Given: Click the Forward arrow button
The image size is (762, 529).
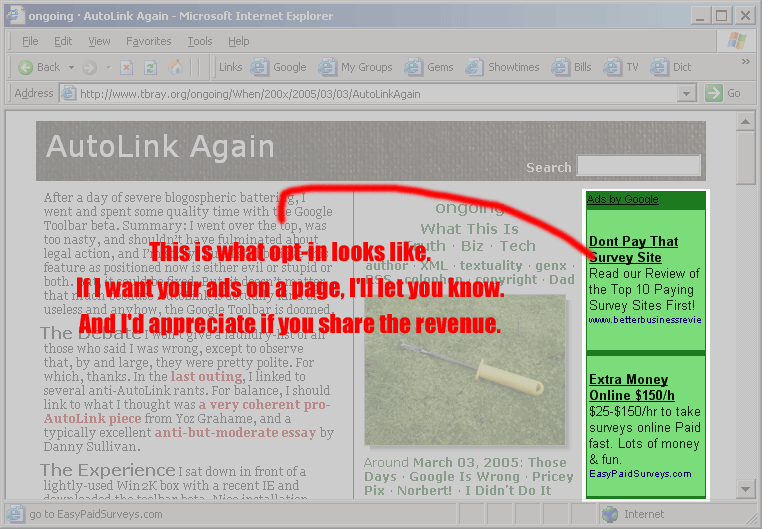Looking at the screenshot, I should tap(90, 67).
